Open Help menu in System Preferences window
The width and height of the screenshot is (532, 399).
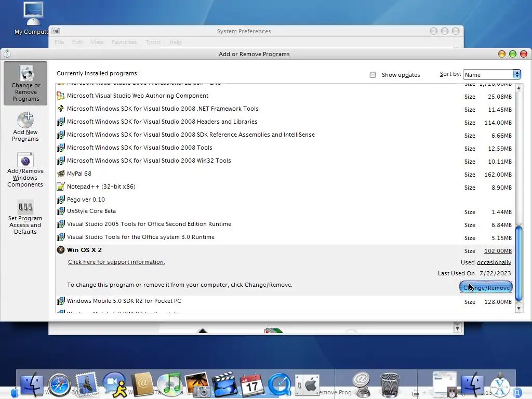click(176, 42)
